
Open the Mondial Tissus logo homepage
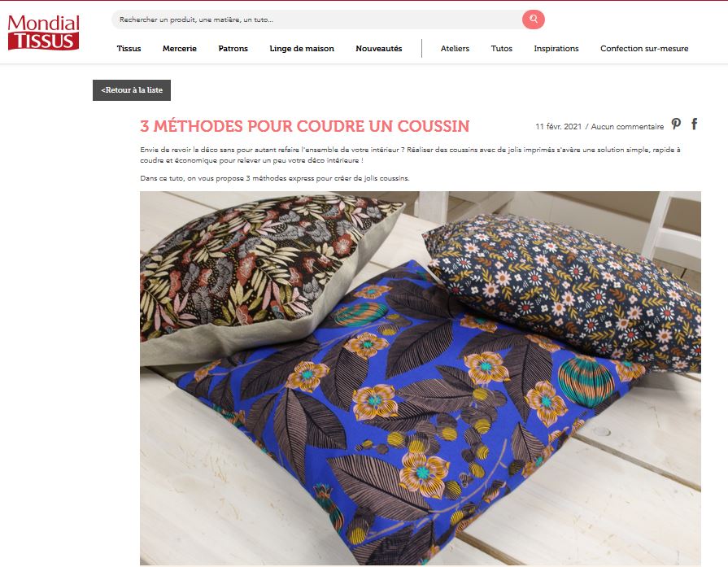point(44,32)
